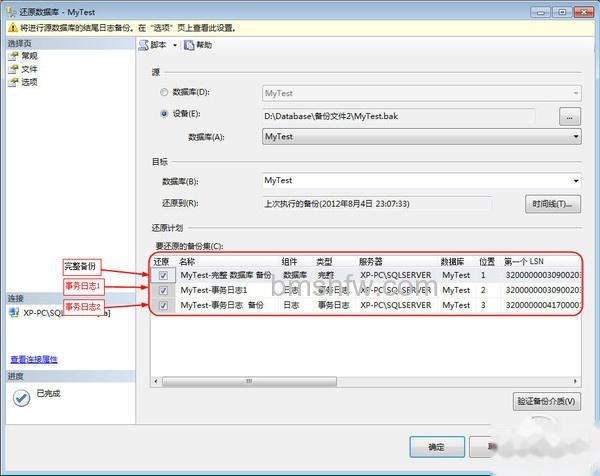Viewport: 600px width, 476px height.
Task: Toggle restore checkbox for MyTest-事务日志1
Action: pos(163,290)
